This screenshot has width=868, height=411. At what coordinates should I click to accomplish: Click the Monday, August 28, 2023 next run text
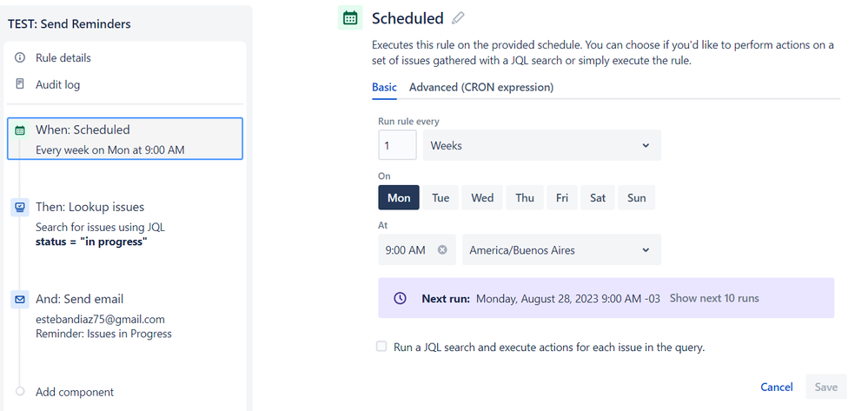(568, 299)
